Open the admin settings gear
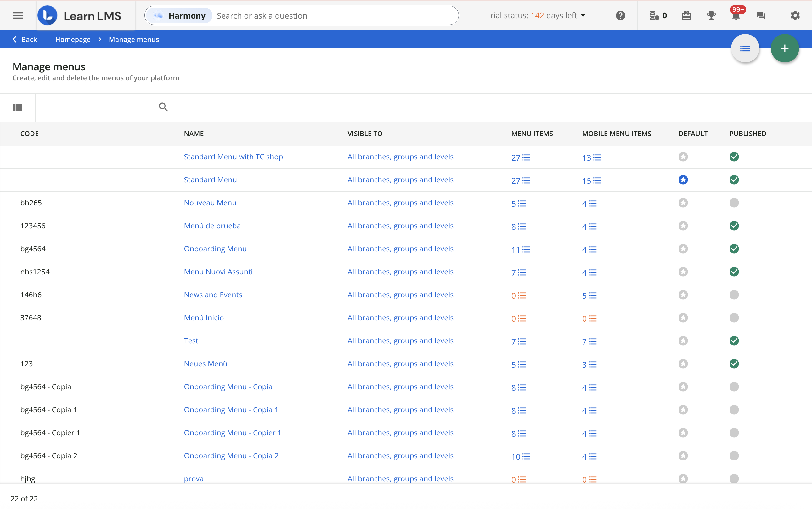The width and height of the screenshot is (812, 509). click(795, 15)
